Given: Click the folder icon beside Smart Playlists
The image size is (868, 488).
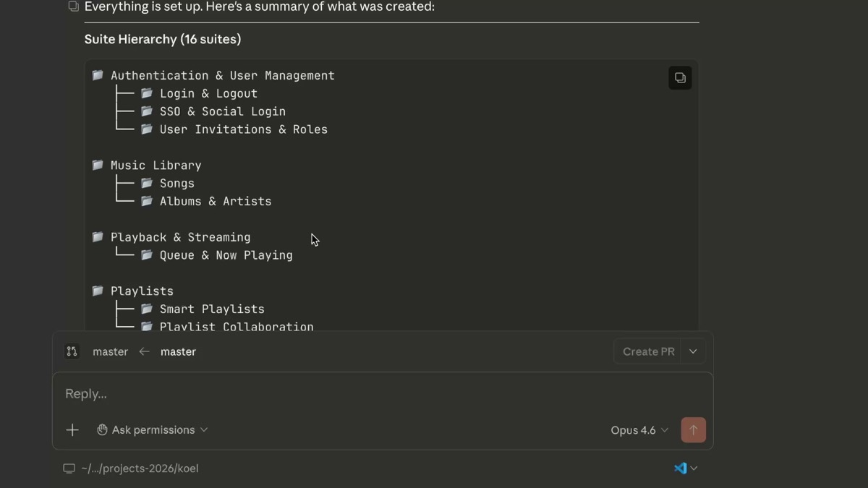Looking at the screenshot, I should point(147,309).
